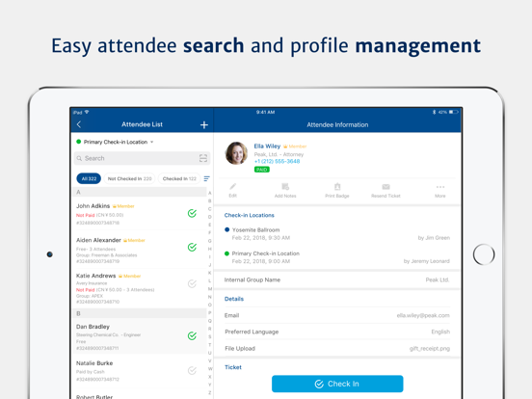Click the Bluetooth icon in status bar

tap(434, 112)
